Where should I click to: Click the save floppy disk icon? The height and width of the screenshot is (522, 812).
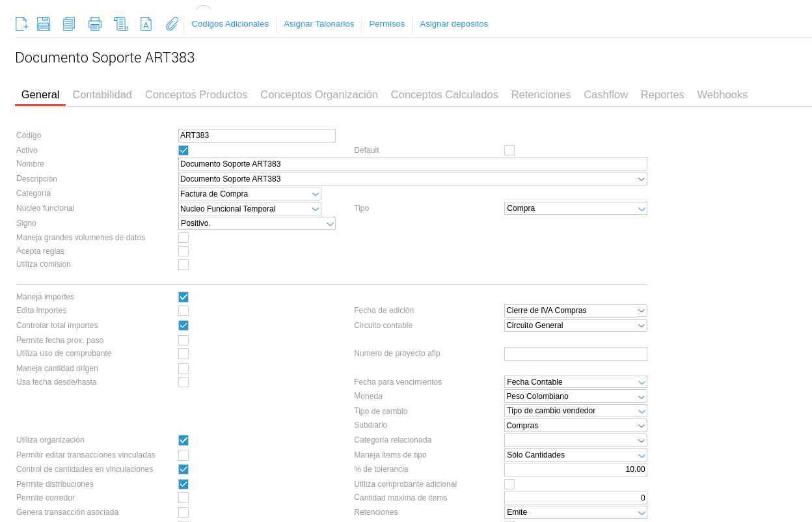[x=44, y=24]
